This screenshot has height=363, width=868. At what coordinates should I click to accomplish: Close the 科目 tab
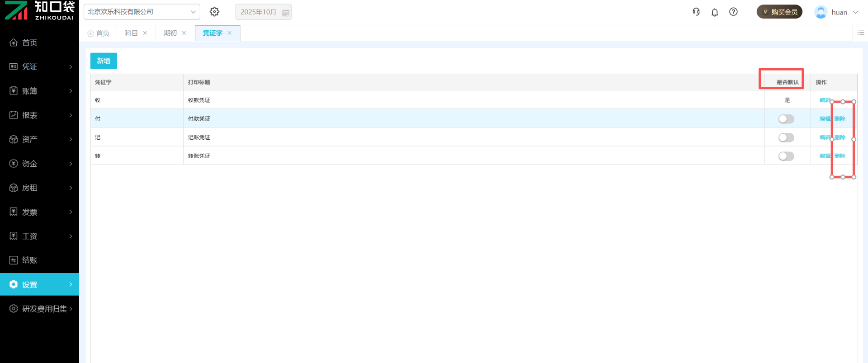coord(145,33)
